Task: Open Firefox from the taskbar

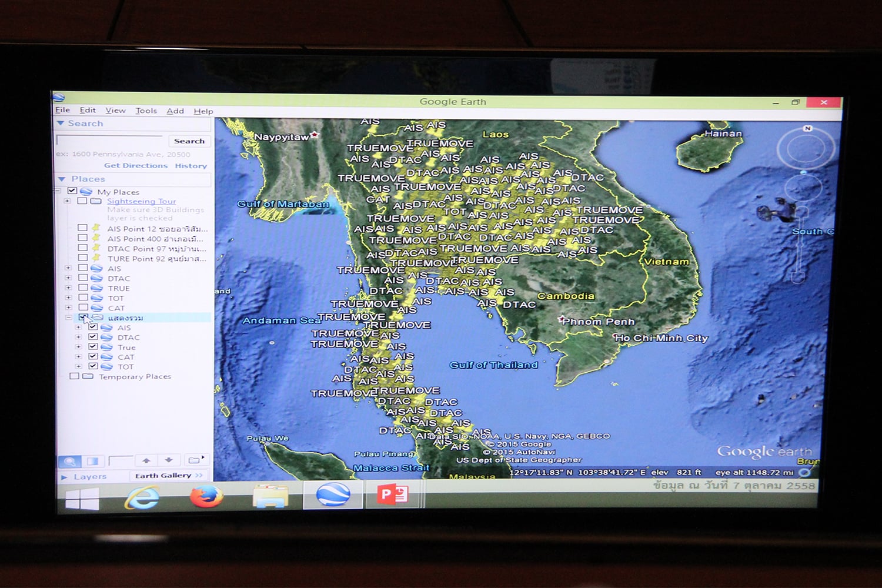Action: tap(206, 496)
